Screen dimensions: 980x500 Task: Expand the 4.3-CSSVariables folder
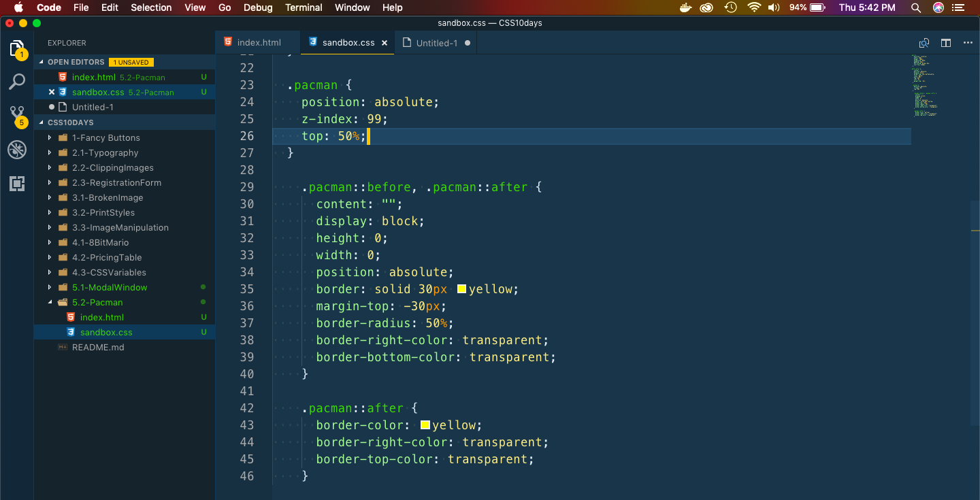click(x=49, y=272)
